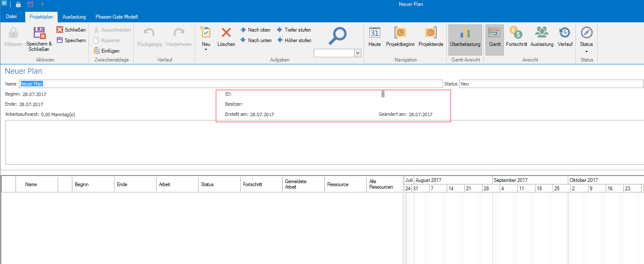The image size is (644, 264).
Task: Click the Löschen red X icon
Action: coord(226,33)
